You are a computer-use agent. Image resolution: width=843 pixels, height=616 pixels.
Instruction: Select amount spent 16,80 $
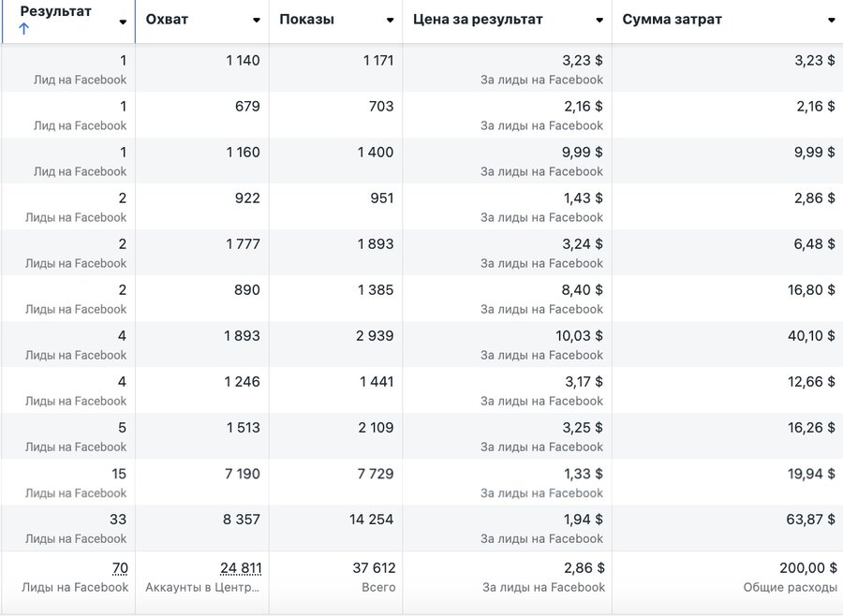[811, 290]
